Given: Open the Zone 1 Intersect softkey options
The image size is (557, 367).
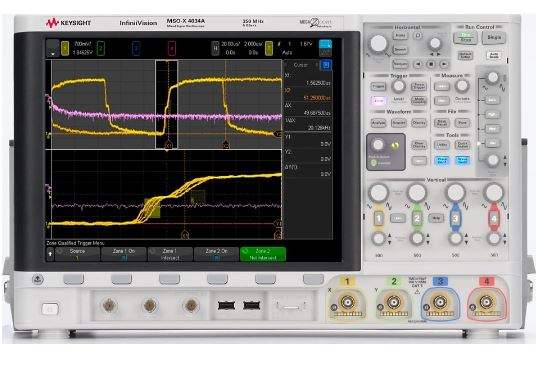Looking at the screenshot, I should 170,254.
